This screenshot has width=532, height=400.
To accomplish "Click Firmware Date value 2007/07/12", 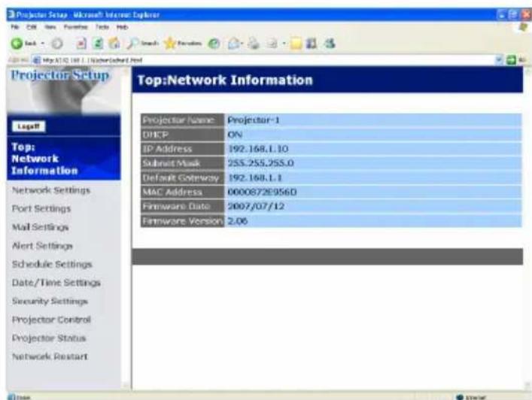I will click(x=256, y=207).
